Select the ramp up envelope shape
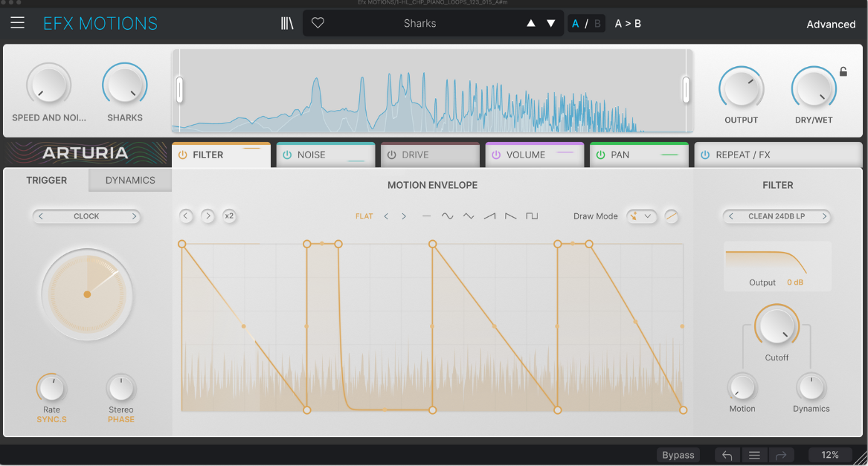The image size is (868, 466). [489, 216]
